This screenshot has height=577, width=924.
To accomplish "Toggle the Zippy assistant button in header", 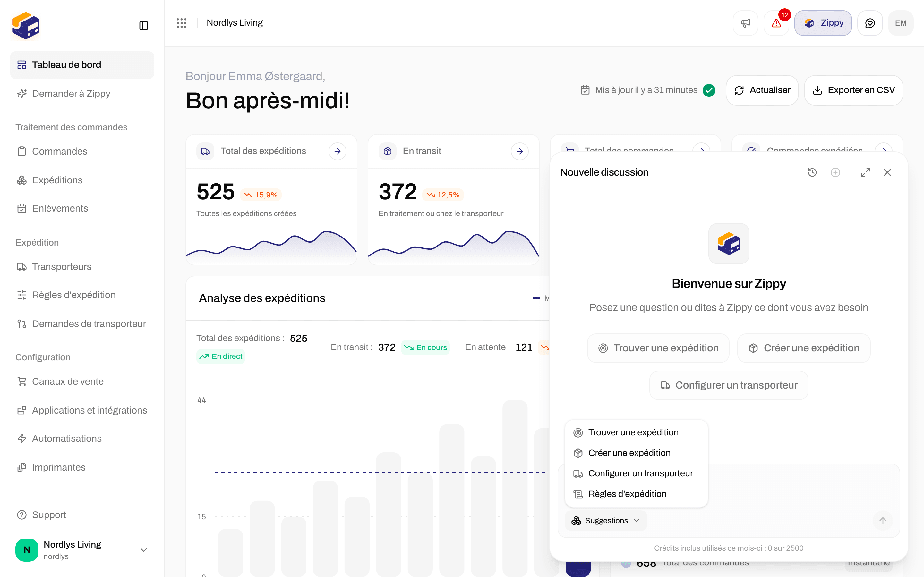I will click(x=823, y=23).
